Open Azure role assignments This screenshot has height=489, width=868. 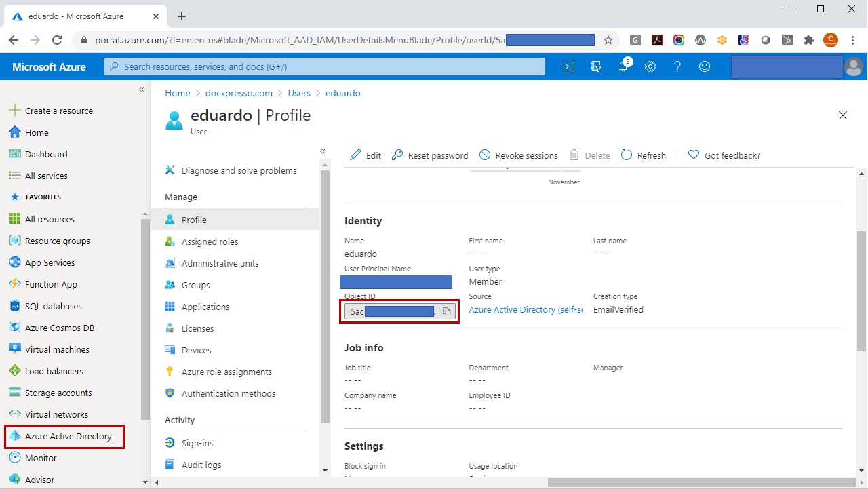coord(218,372)
